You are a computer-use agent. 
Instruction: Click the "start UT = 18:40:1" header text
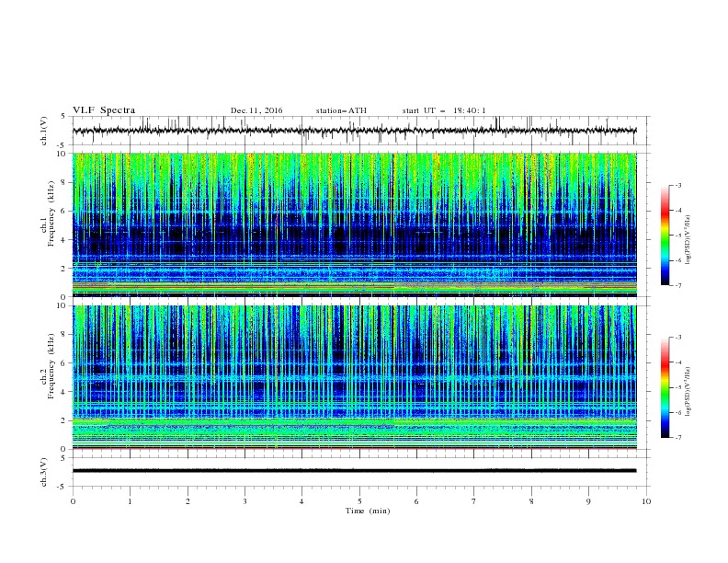(x=444, y=110)
